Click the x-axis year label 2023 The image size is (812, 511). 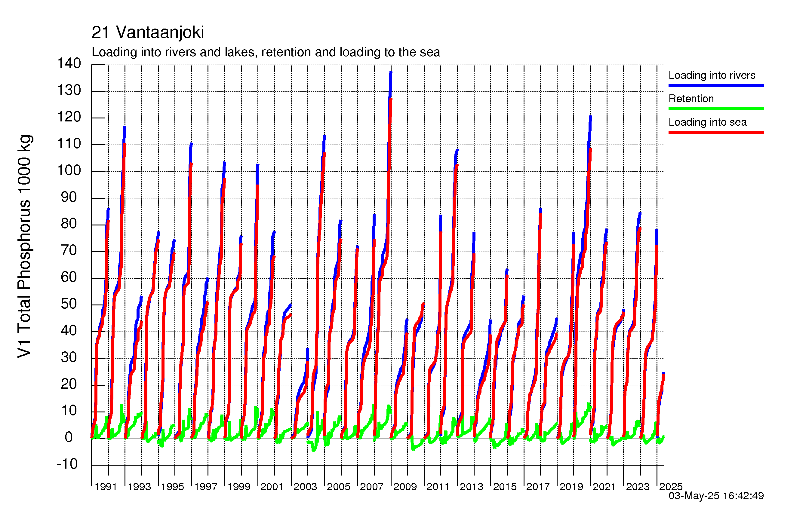click(x=638, y=487)
